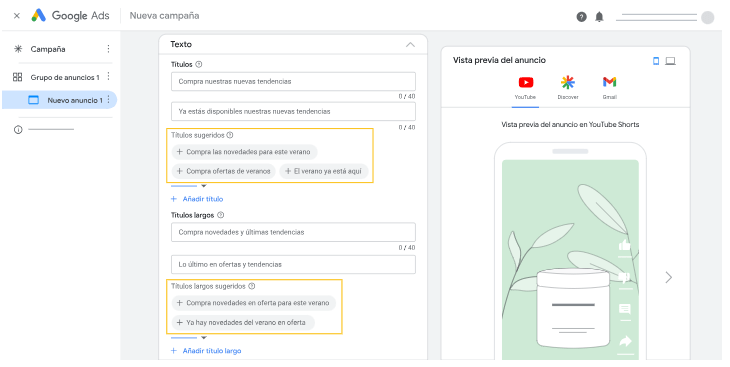The image size is (730, 367).
Task: Select Campaña in the sidebar
Action: [x=48, y=49]
